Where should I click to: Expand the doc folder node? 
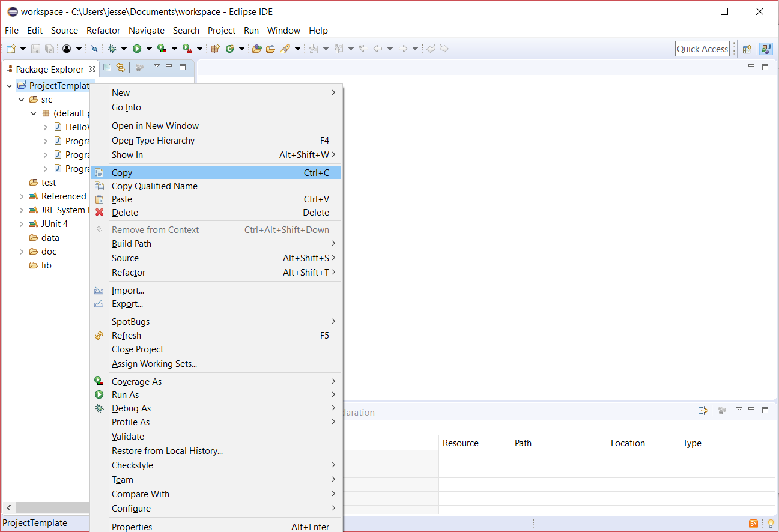point(22,252)
